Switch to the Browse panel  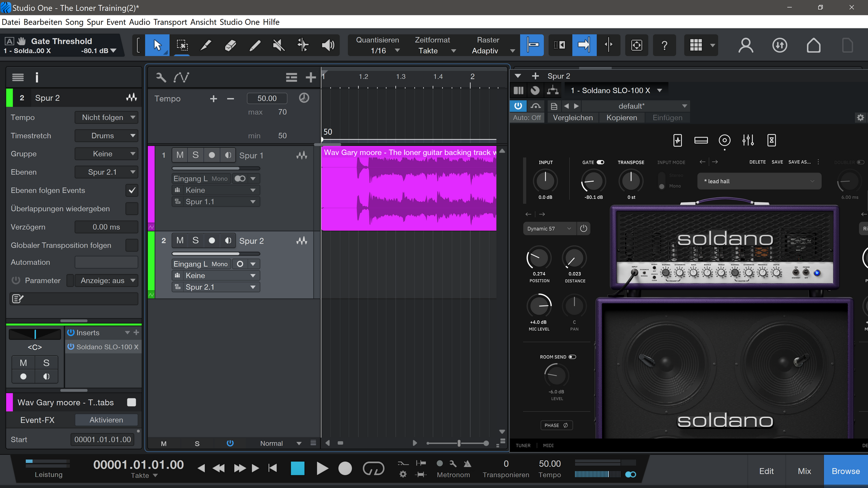click(x=845, y=471)
